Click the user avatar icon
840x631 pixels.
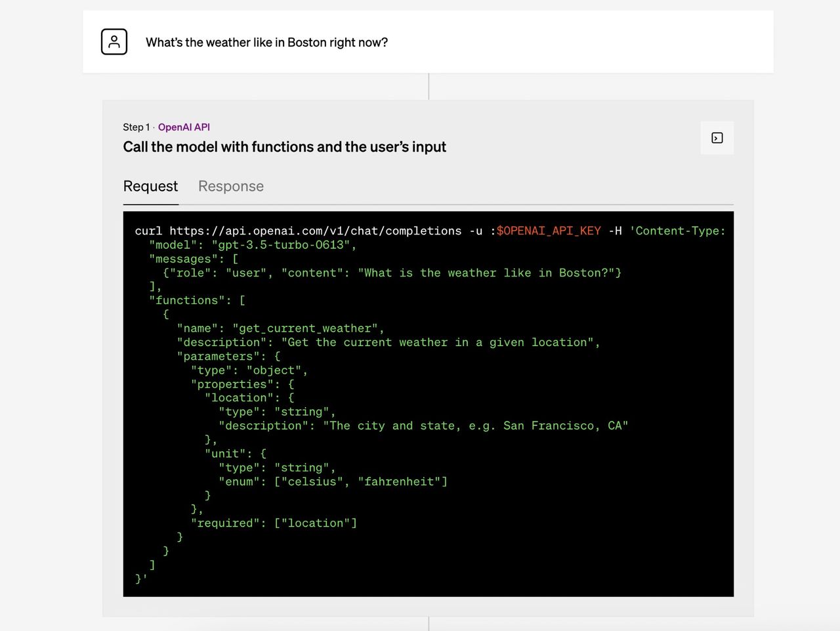pos(114,41)
